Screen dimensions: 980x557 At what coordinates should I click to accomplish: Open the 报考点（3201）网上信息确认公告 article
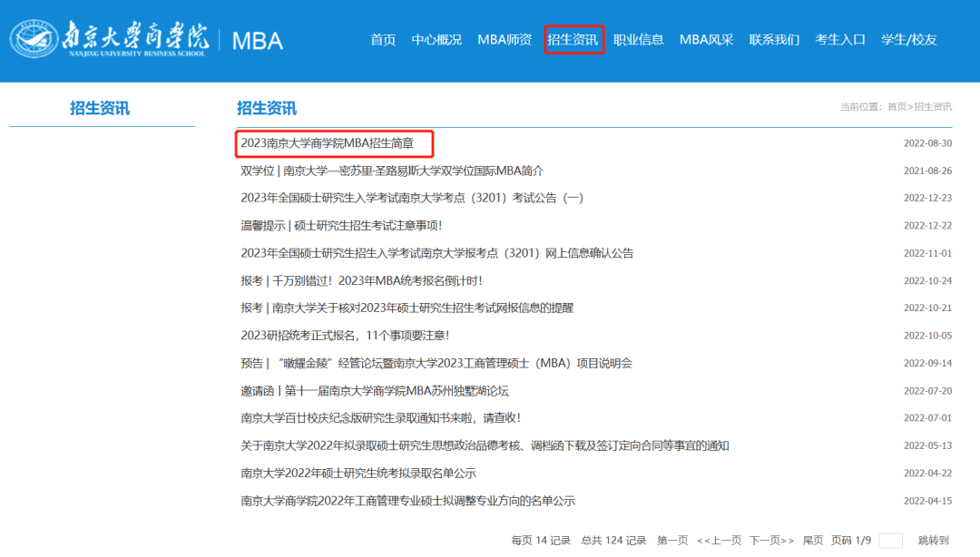coord(436,253)
